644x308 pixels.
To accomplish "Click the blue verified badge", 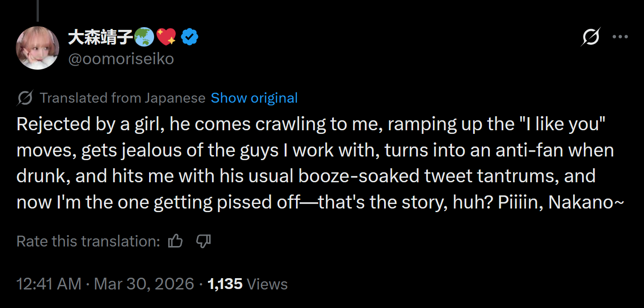I will (x=190, y=38).
